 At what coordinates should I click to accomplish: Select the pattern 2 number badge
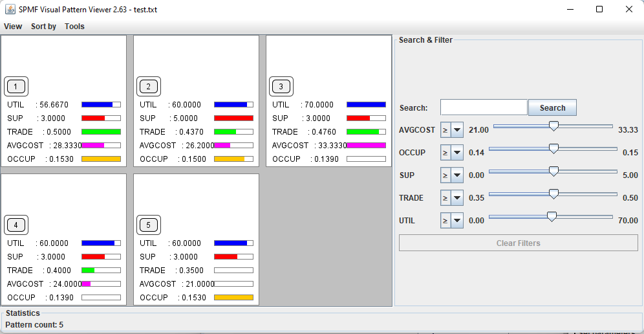[x=149, y=87]
